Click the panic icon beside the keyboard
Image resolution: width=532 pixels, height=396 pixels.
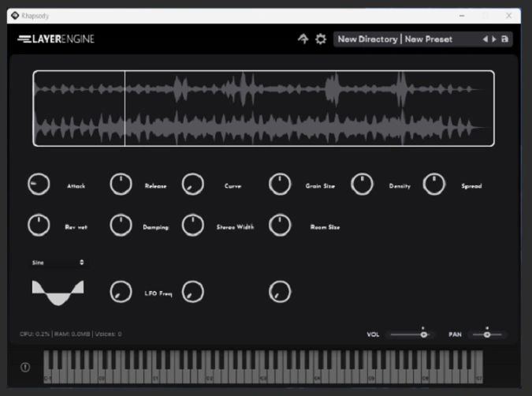[x=24, y=368]
